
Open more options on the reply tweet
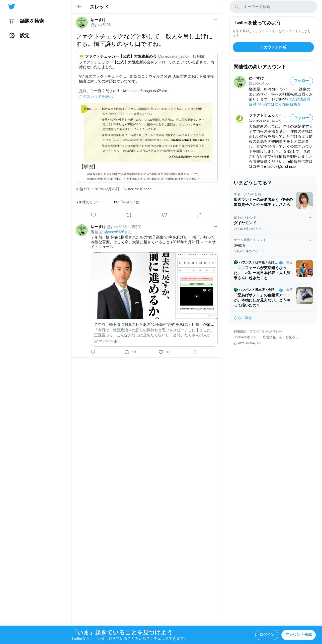pos(215,226)
